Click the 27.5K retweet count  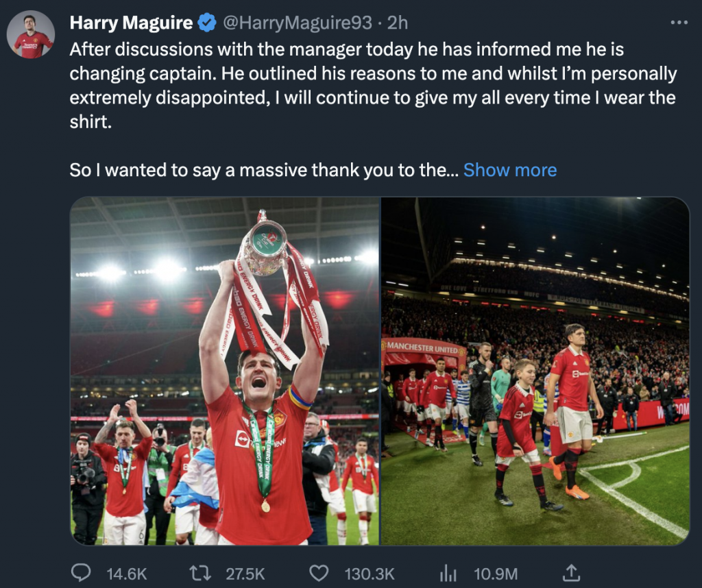pos(245,574)
